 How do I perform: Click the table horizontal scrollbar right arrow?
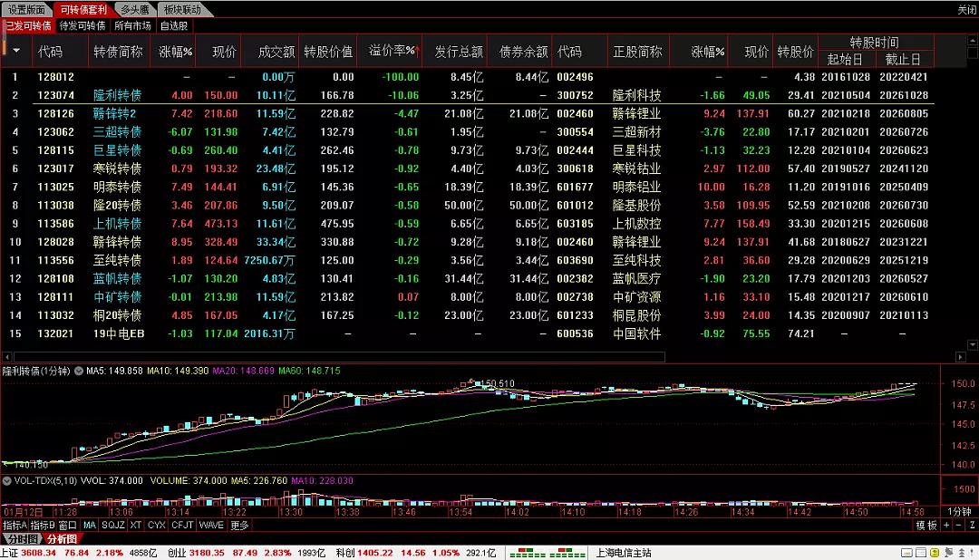click(960, 357)
